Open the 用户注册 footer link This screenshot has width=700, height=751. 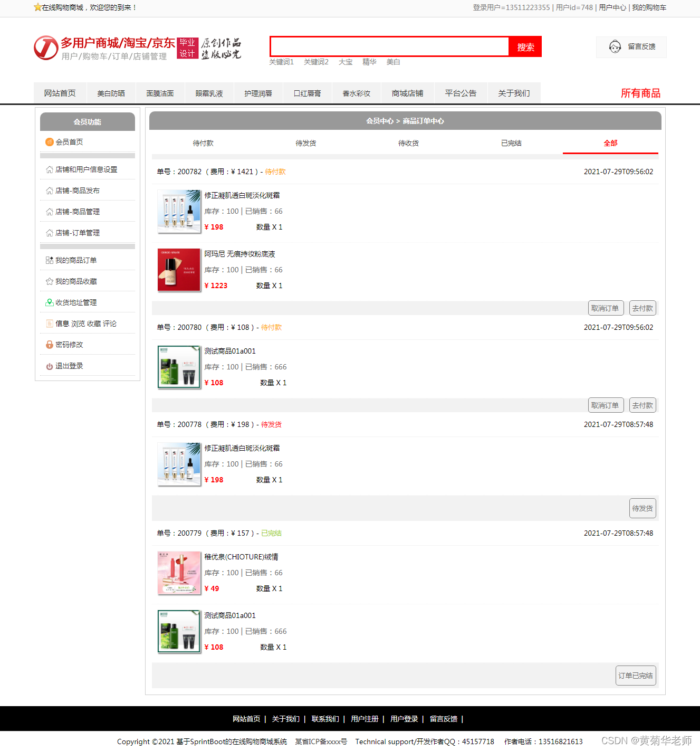[x=365, y=719]
